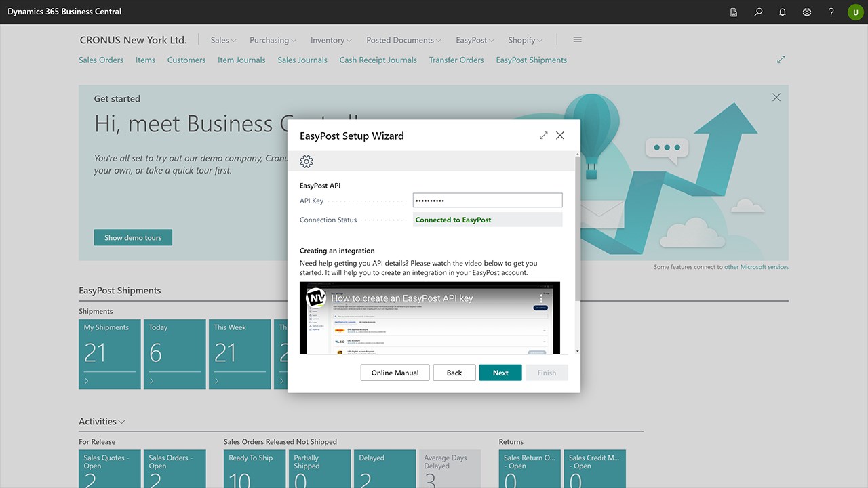
Task: Open the Sales Orders link
Action: (x=101, y=60)
